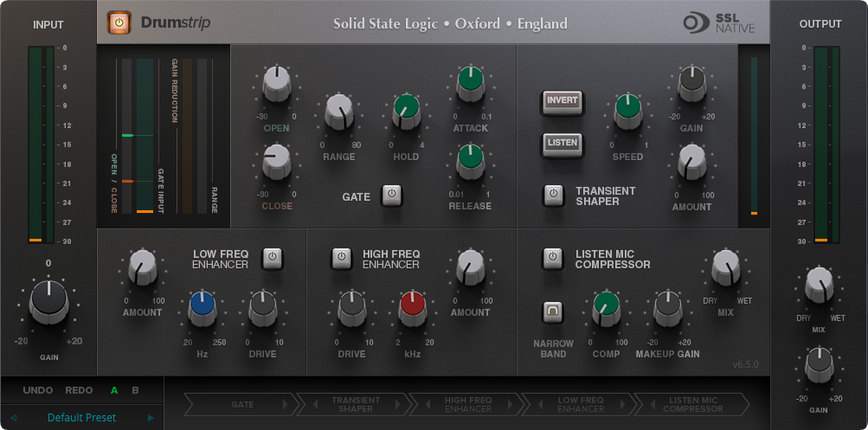Click the input level meter
Image resolution: width=868 pixels, height=430 pixels.
(x=42, y=145)
